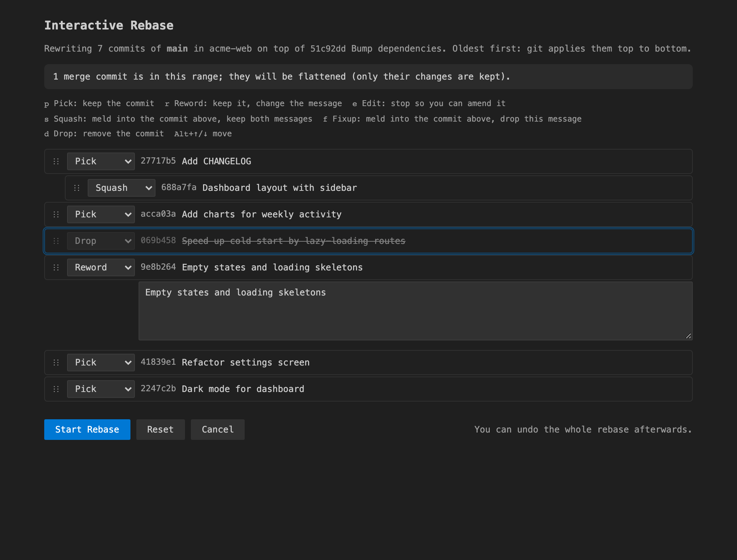
Task: Grab drag handle for Empty states commit
Action: click(x=56, y=267)
